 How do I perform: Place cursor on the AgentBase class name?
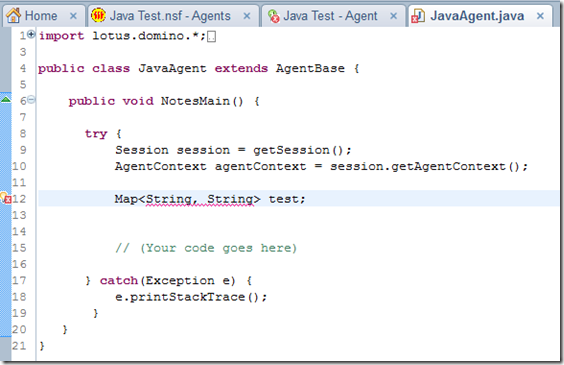coord(310,68)
